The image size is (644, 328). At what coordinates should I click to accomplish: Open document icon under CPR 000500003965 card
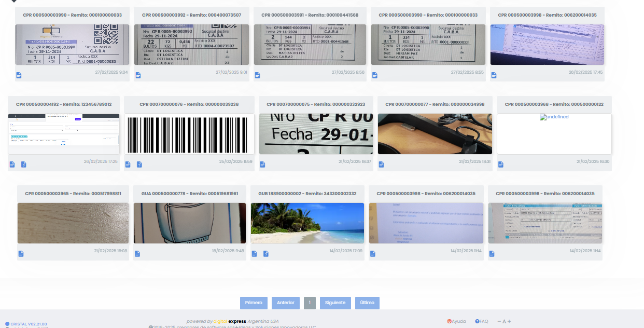click(x=21, y=254)
